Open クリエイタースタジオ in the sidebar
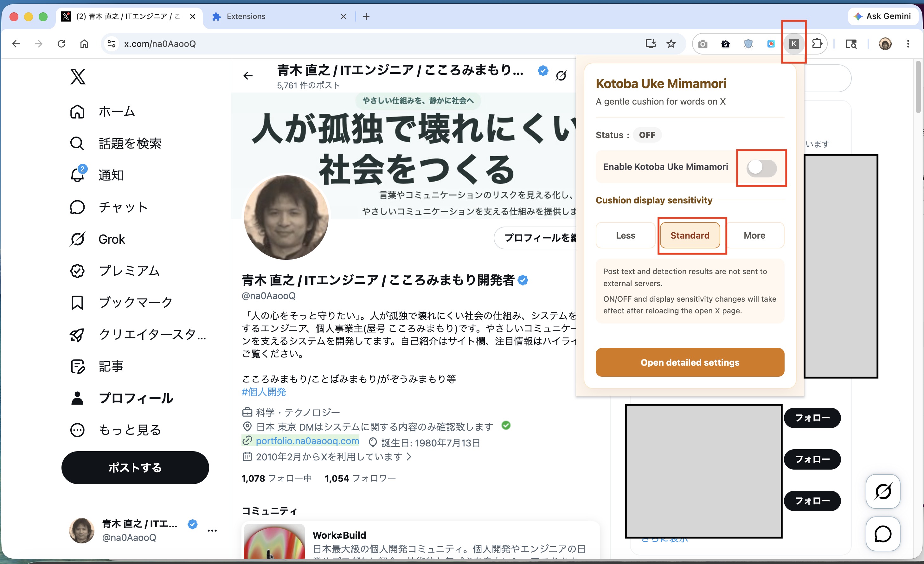The width and height of the screenshot is (924, 564). pyautogui.click(x=138, y=335)
